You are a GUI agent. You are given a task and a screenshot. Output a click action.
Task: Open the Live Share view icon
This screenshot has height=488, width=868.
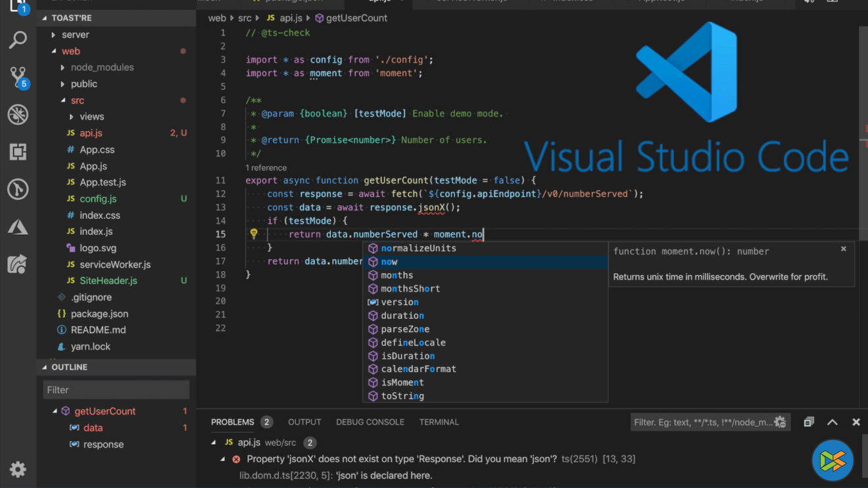(x=18, y=264)
